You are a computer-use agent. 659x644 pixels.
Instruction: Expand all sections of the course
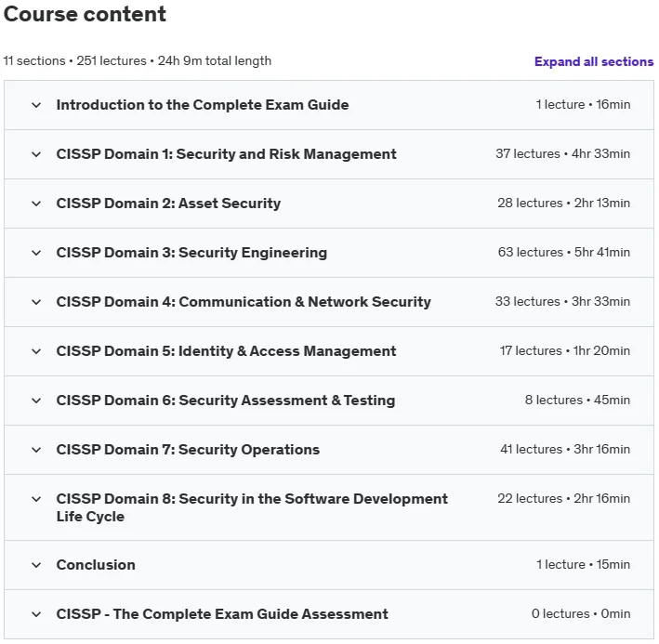593,61
